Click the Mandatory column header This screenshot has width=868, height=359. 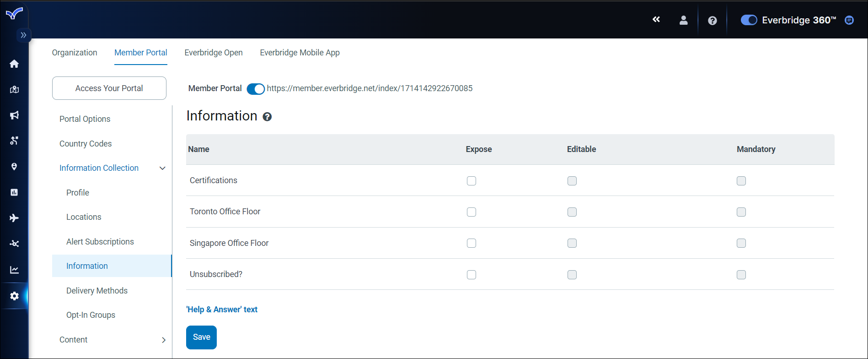click(756, 149)
